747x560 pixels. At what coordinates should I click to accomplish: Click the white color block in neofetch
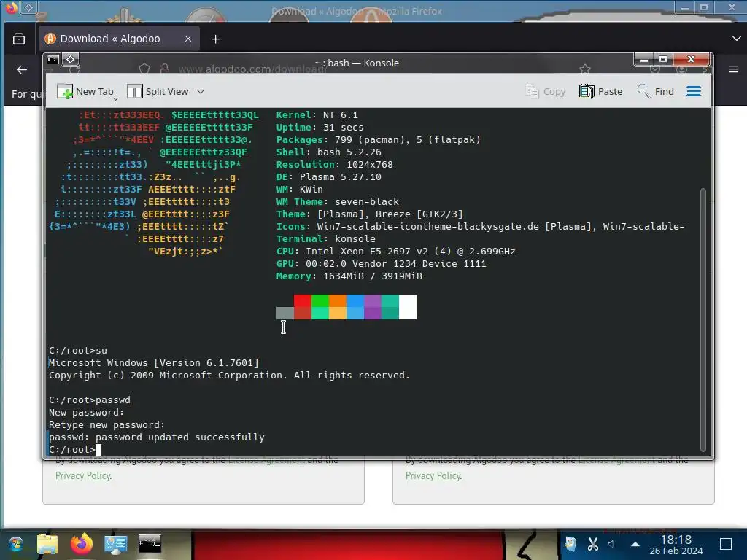point(407,307)
